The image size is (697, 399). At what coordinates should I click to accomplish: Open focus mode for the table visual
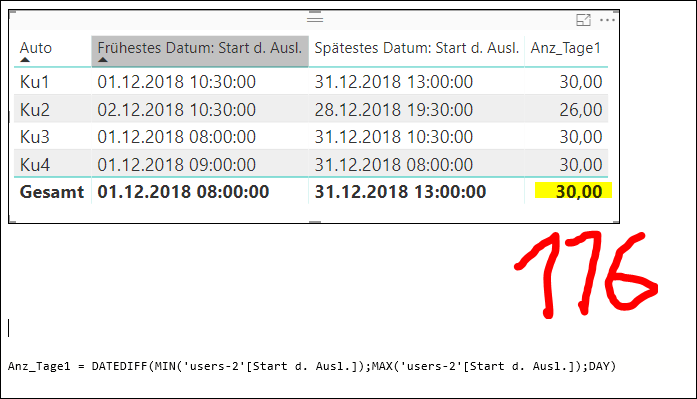(x=583, y=20)
